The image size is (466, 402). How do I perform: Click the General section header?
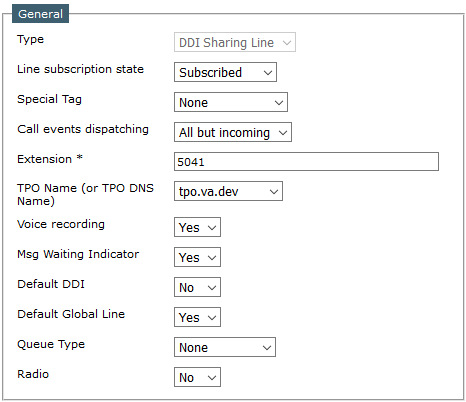tap(40, 14)
